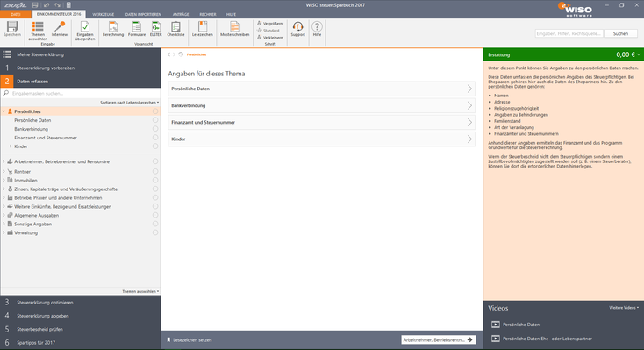
Task: Click Vergrößern font size option
Action: click(x=270, y=24)
